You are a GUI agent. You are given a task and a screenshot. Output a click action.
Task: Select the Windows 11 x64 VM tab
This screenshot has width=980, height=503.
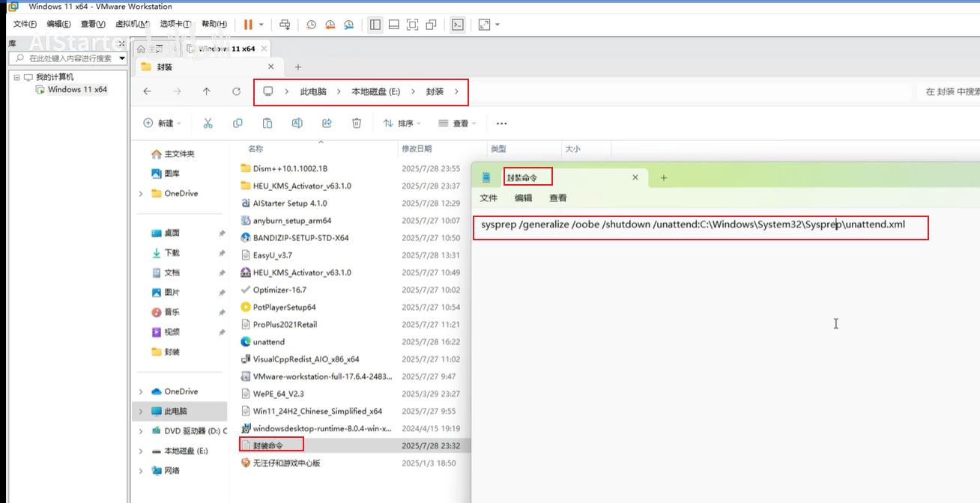pyautogui.click(x=226, y=49)
